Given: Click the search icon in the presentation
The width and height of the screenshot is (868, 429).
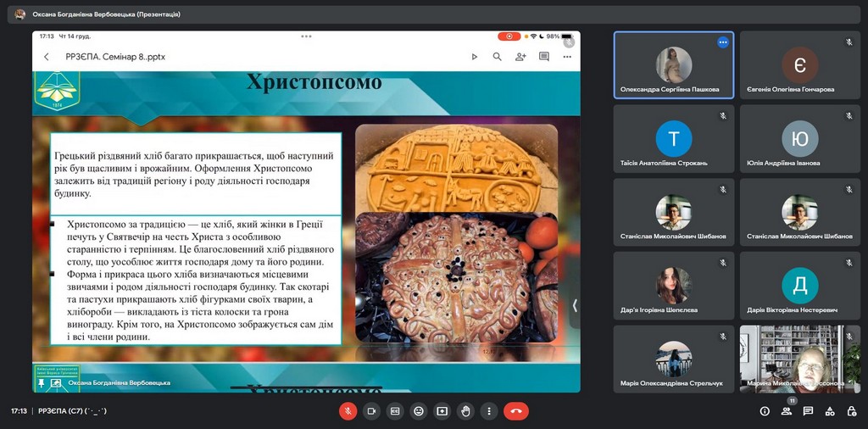Looking at the screenshot, I should (498, 57).
